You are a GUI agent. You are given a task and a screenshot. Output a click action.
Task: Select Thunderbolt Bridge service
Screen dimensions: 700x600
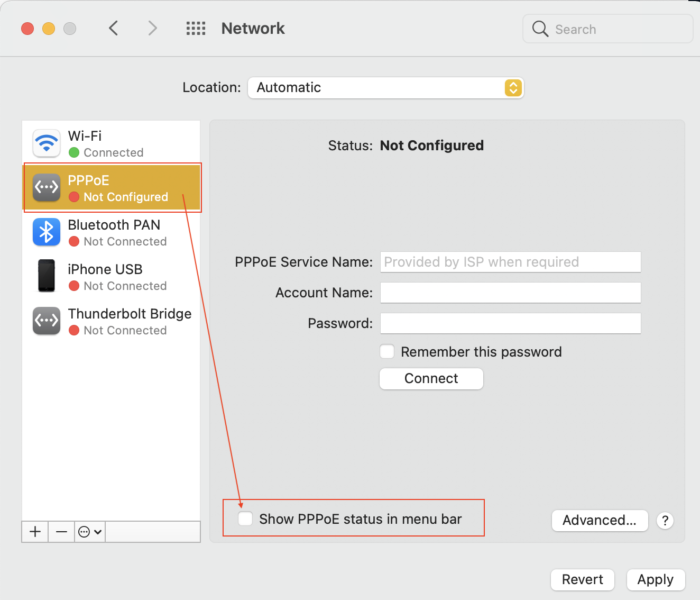click(x=111, y=321)
